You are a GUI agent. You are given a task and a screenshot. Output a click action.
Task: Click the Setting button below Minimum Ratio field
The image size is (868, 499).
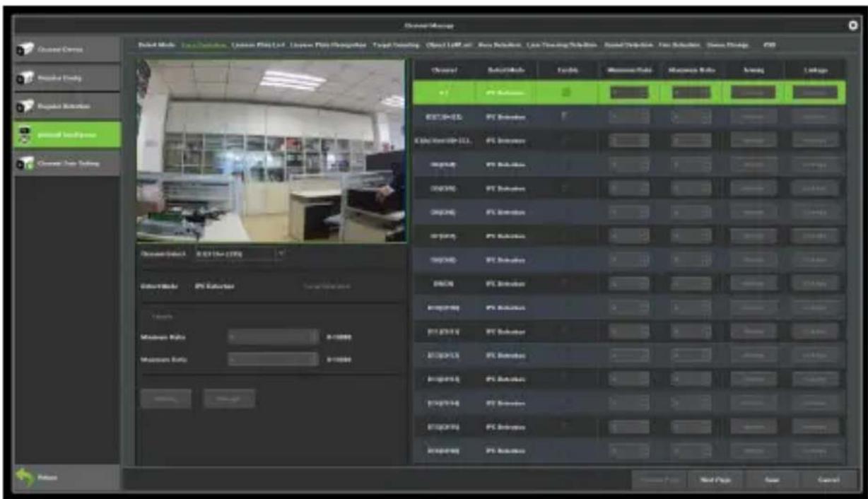[166, 399]
